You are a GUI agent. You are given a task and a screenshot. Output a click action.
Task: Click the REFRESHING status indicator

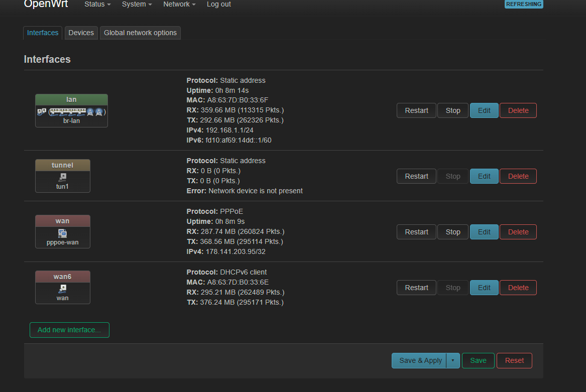[524, 4]
